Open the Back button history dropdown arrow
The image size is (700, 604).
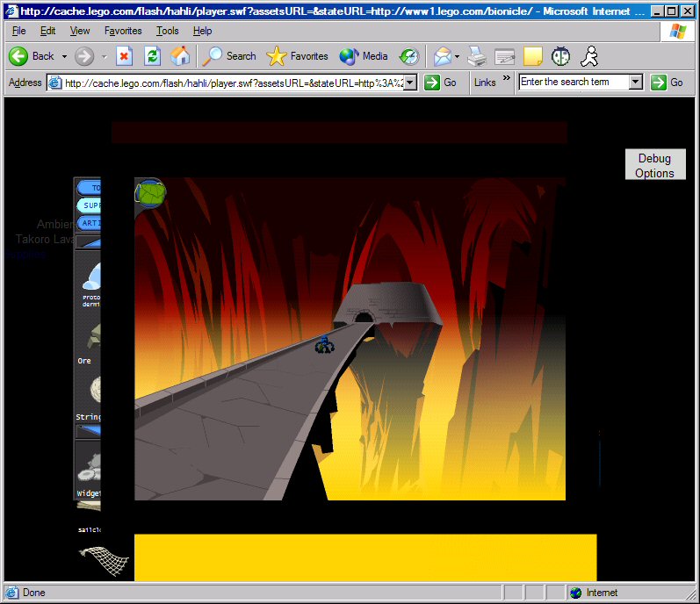click(64, 57)
